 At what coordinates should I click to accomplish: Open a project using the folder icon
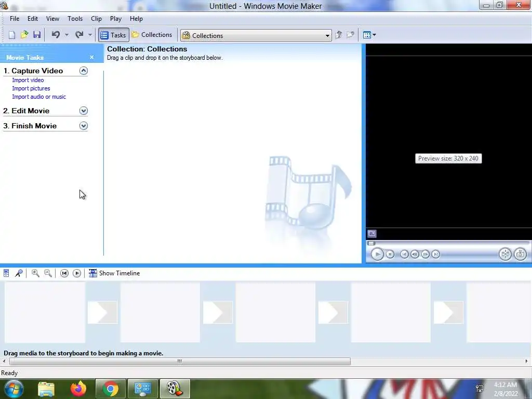pos(24,35)
